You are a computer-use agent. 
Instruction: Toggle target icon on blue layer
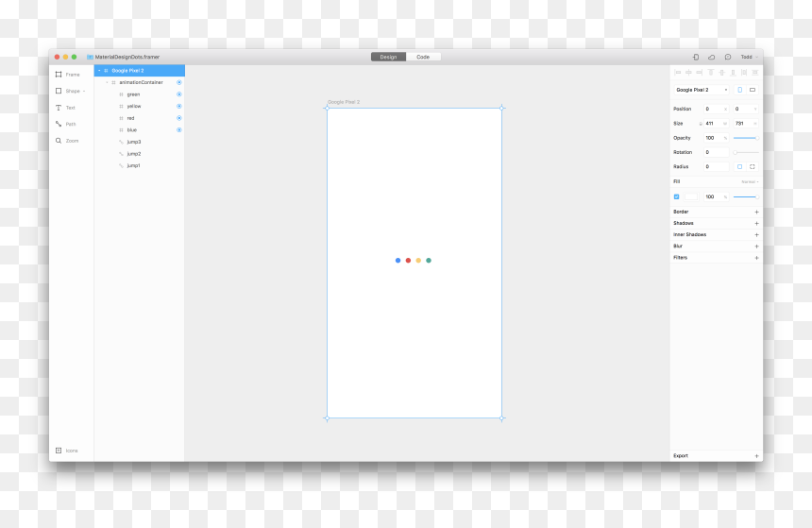tap(179, 130)
